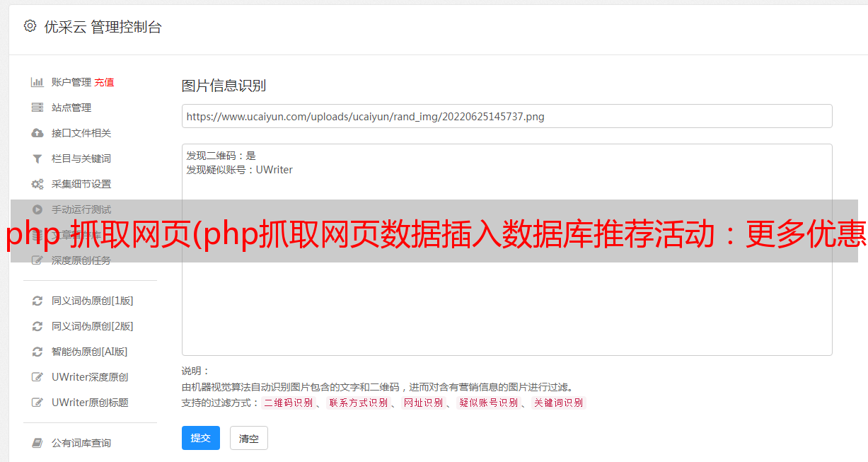Click the gears icon next to 采集细节设置
Viewport: 868px width, 462px height.
coord(37,184)
